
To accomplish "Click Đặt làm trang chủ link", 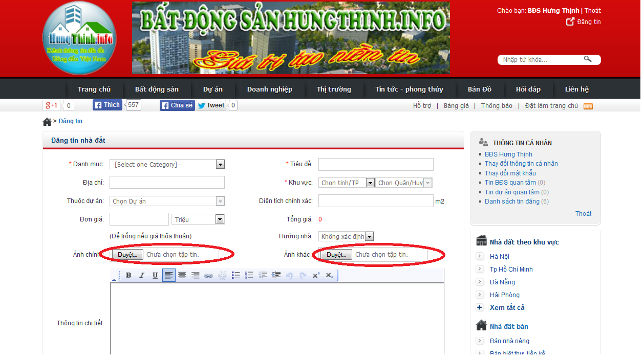I will pos(551,105).
